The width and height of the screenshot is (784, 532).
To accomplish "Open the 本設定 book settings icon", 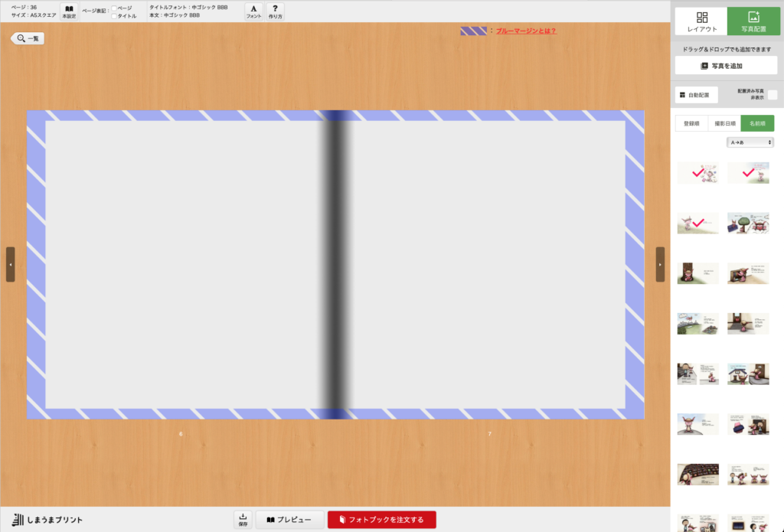I will click(x=69, y=11).
